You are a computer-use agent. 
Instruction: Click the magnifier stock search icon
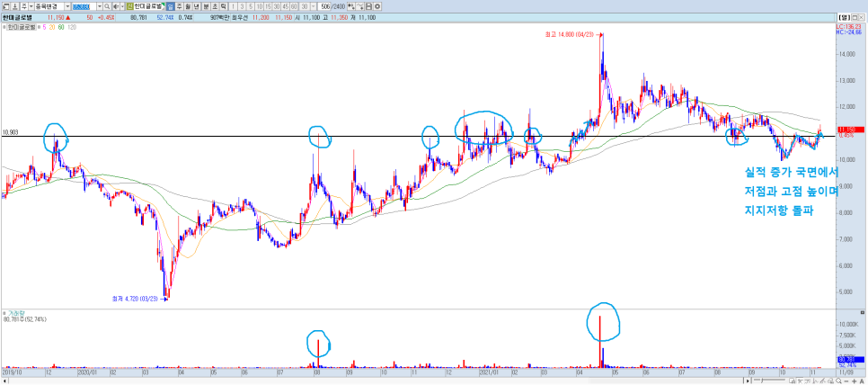click(107, 6)
